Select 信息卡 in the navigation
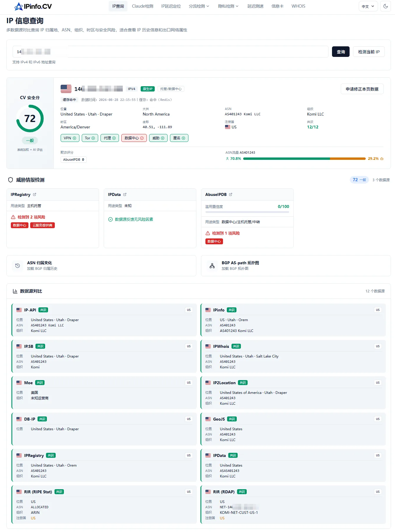 [277, 6]
